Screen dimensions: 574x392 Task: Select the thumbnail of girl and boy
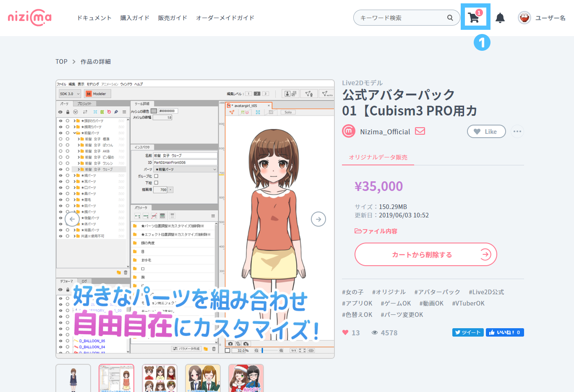click(x=203, y=378)
